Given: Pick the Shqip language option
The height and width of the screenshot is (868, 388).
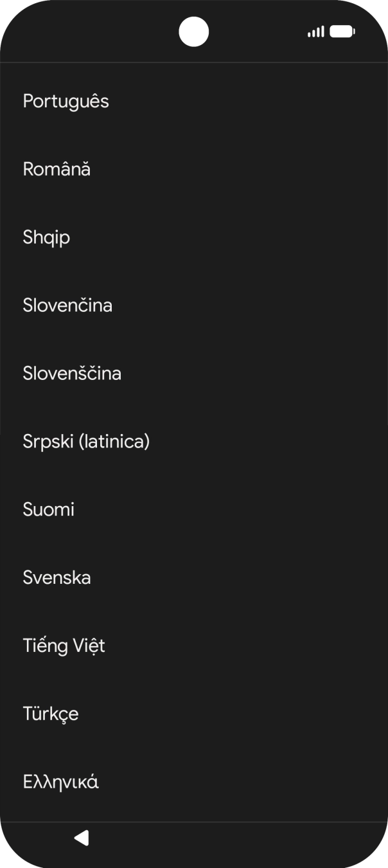Looking at the screenshot, I should [x=46, y=238].
